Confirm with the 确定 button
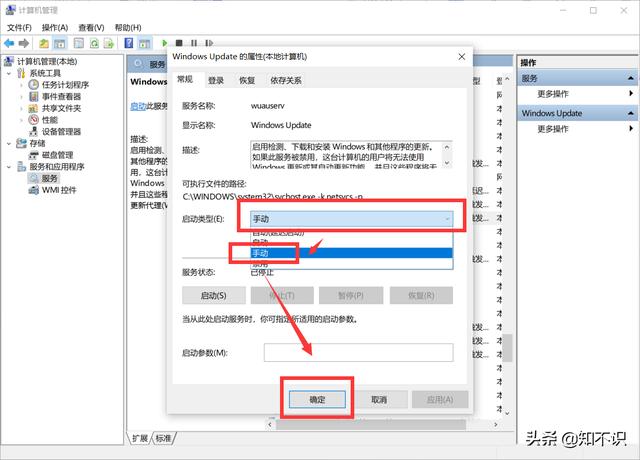 (x=317, y=400)
